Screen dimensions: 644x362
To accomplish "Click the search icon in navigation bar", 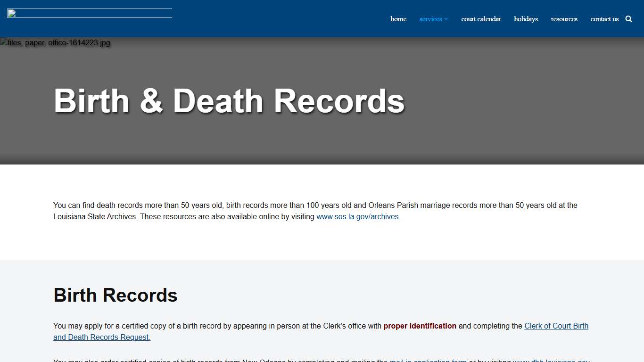I will coord(628,19).
